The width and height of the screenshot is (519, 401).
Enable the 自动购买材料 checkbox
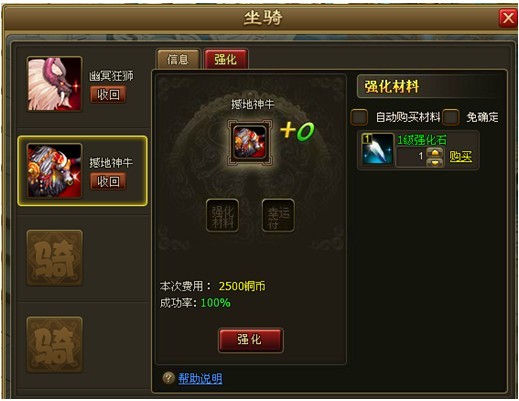pos(359,117)
